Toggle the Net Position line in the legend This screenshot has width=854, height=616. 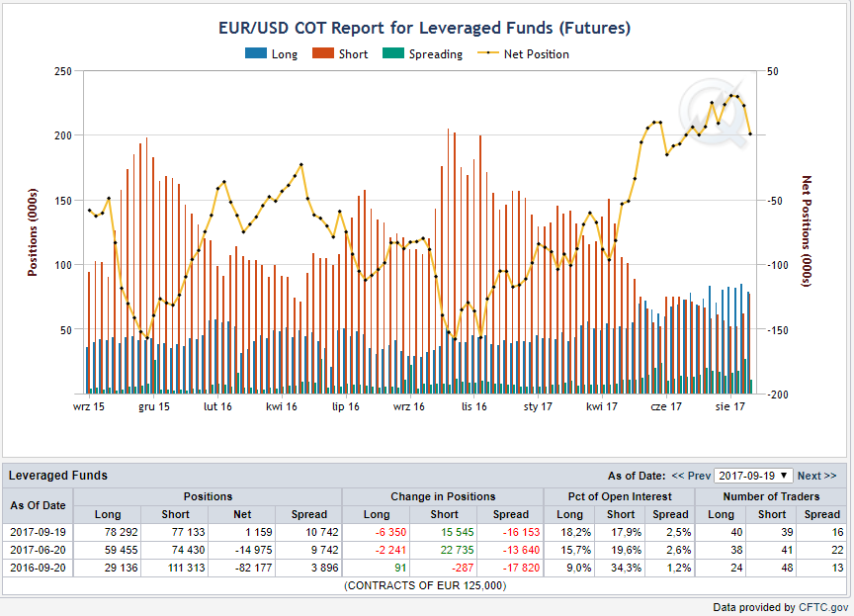(x=524, y=54)
